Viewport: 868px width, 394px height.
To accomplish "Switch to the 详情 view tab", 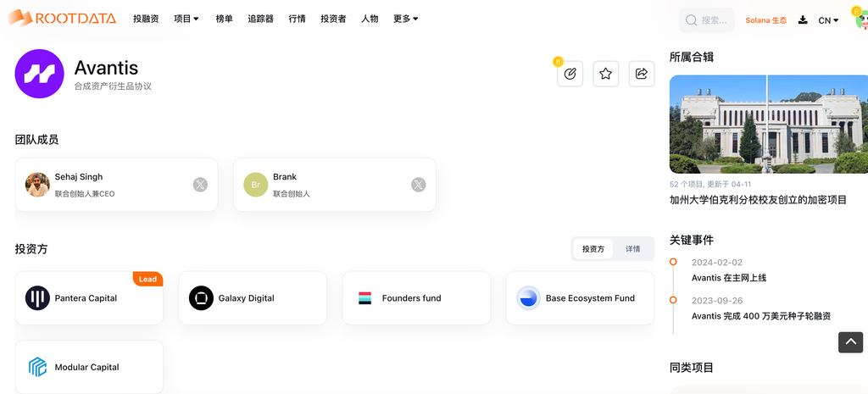I will [x=632, y=249].
